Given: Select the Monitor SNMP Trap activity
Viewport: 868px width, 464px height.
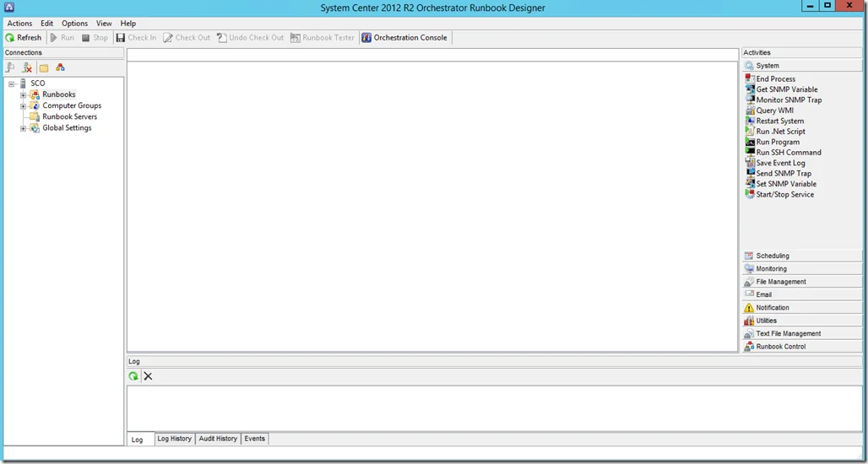Looking at the screenshot, I should point(789,100).
